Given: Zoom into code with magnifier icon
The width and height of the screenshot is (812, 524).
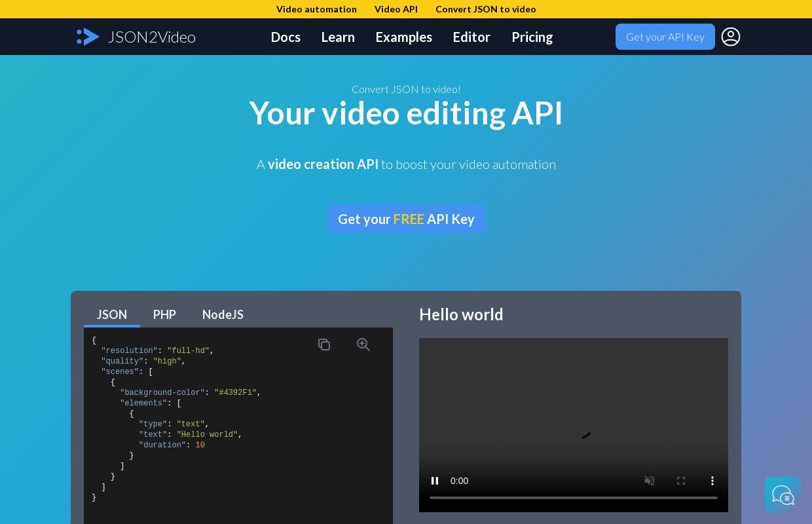Looking at the screenshot, I should coord(363,345).
